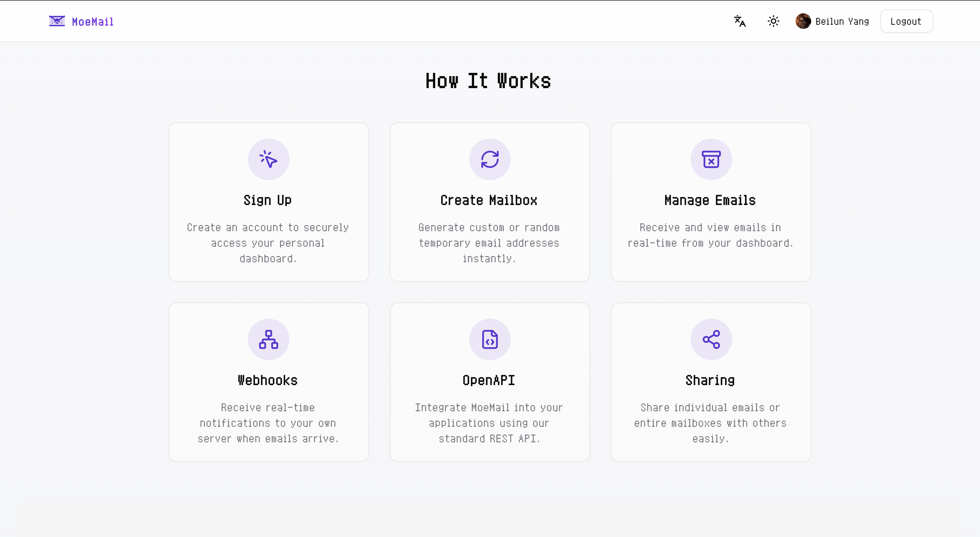Select the Sign Up card heading
This screenshot has width=980, height=537.
point(267,200)
